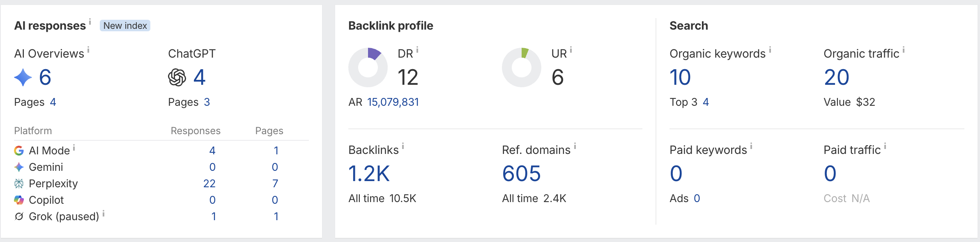This screenshot has width=980, height=242.
Task: Click the New index badge
Action: coord(125,26)
